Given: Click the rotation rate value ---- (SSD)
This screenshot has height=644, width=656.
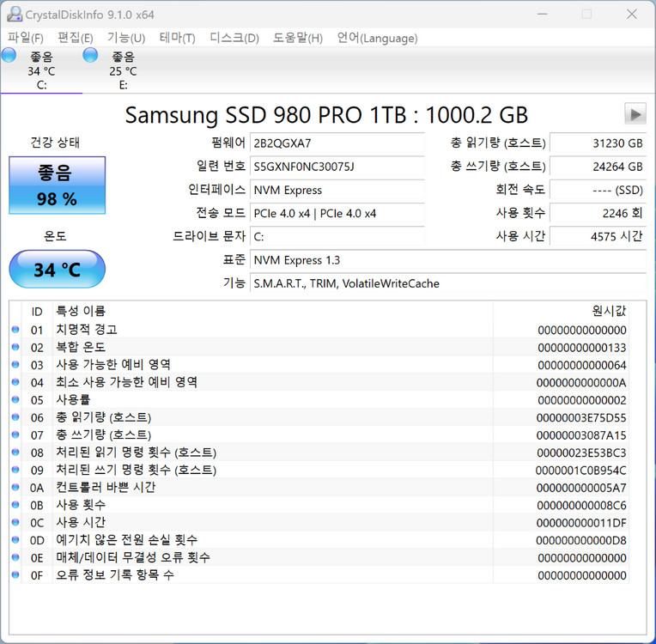Looking at the screenshot, I should [598, 191].
